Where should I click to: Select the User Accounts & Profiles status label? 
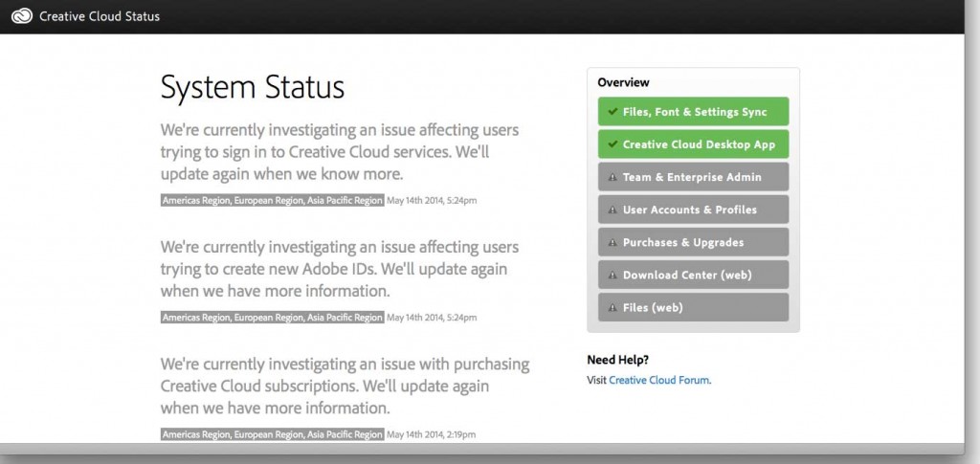coord(689,210)
